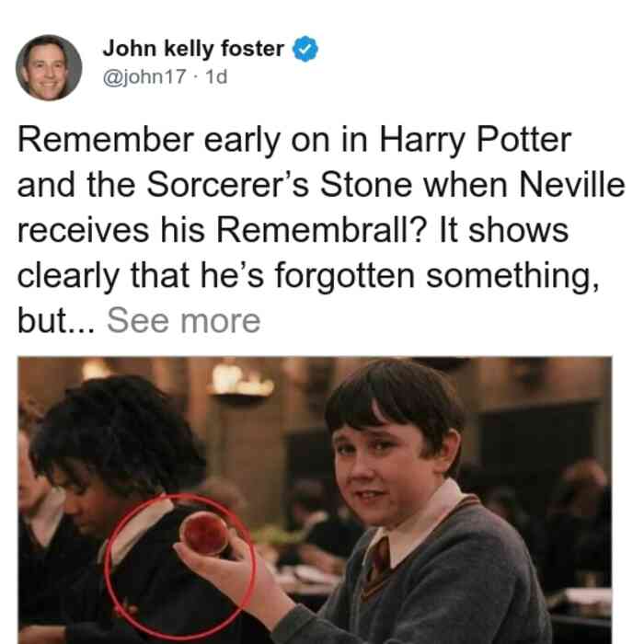The height and width of the screenshot is (644, 644).
Task: Click the red-circled Remembrall in the photo
Action: pos(204,533)
